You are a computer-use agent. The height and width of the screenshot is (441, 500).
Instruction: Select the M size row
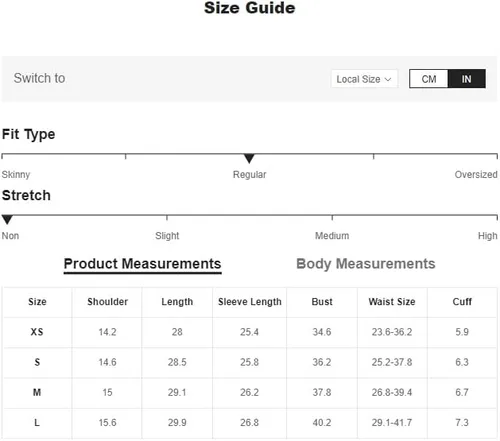tap(250, 392)
